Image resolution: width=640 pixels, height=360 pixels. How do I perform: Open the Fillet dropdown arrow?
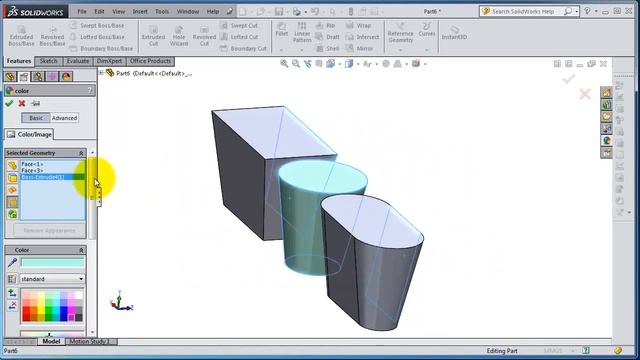click(281, 50)
